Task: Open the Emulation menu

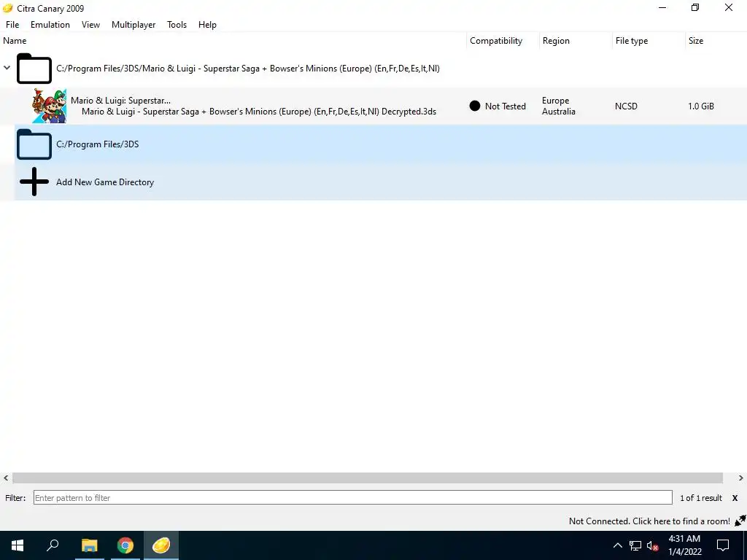Action: [50, 25]
